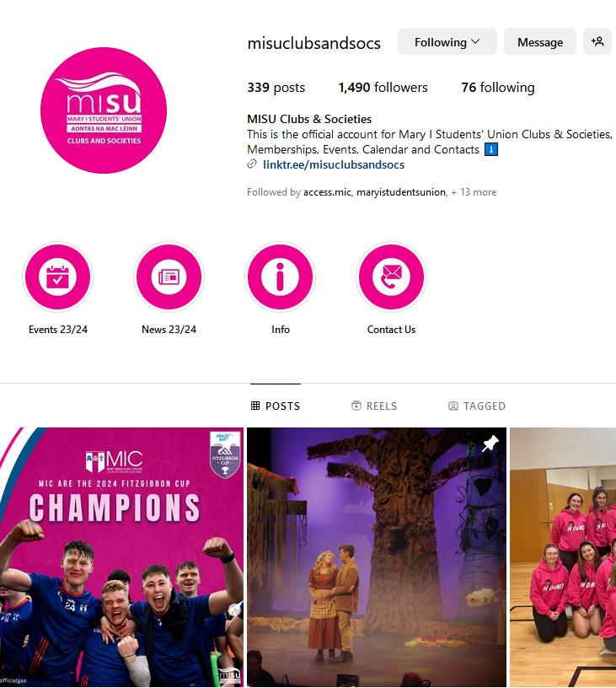Click the MISU profile picture logo
Viewport: 616px width, 688px height.
tap(104, 110)
